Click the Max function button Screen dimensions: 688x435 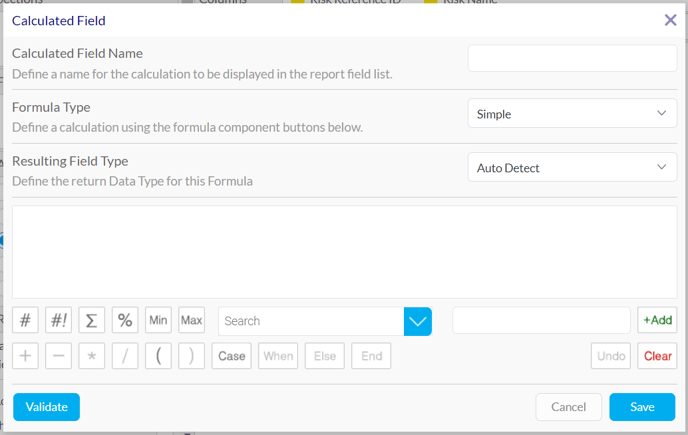click(191, 320)
